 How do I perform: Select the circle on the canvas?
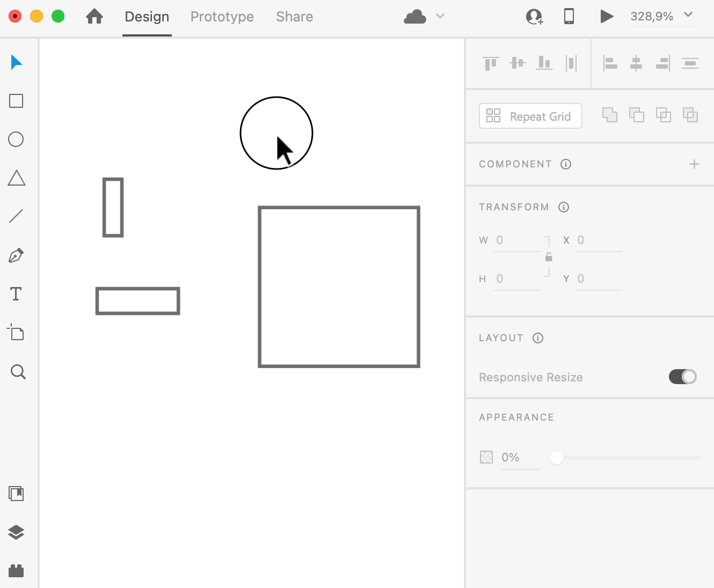point(276,133)
